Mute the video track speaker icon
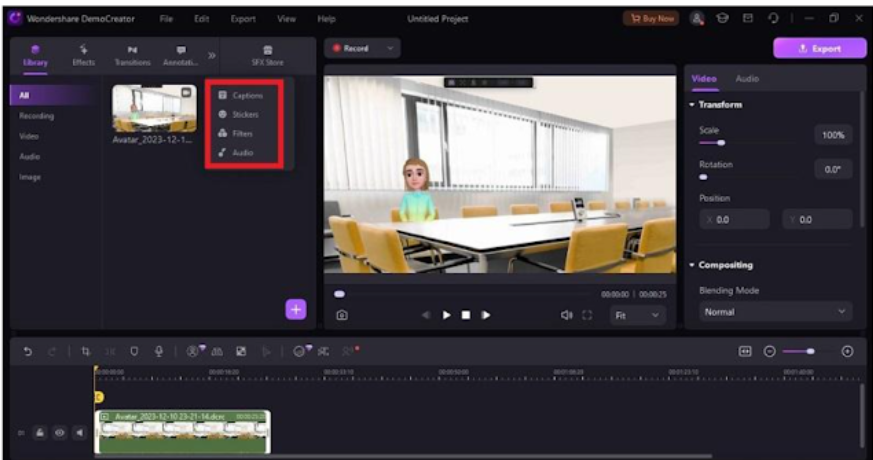Image resolution: width=873 pixels, height=460 pixels. 80,433
